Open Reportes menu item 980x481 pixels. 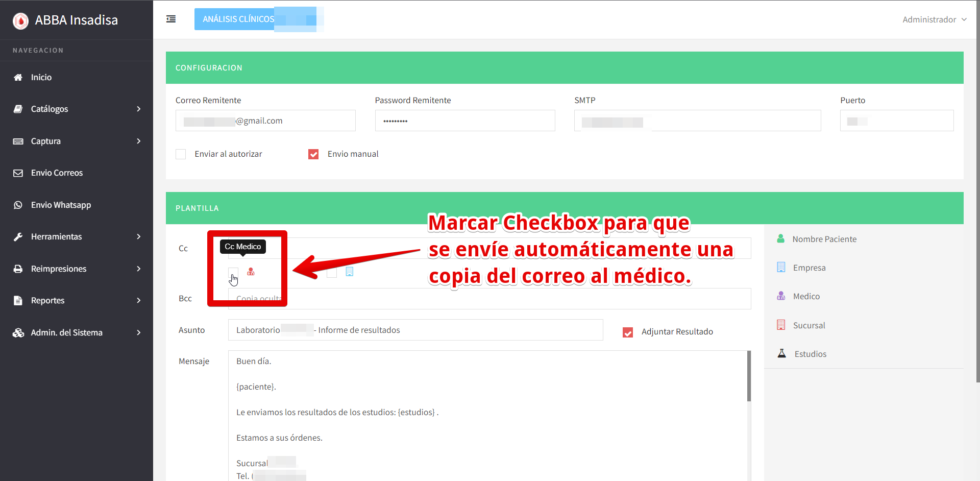(77, 301)
